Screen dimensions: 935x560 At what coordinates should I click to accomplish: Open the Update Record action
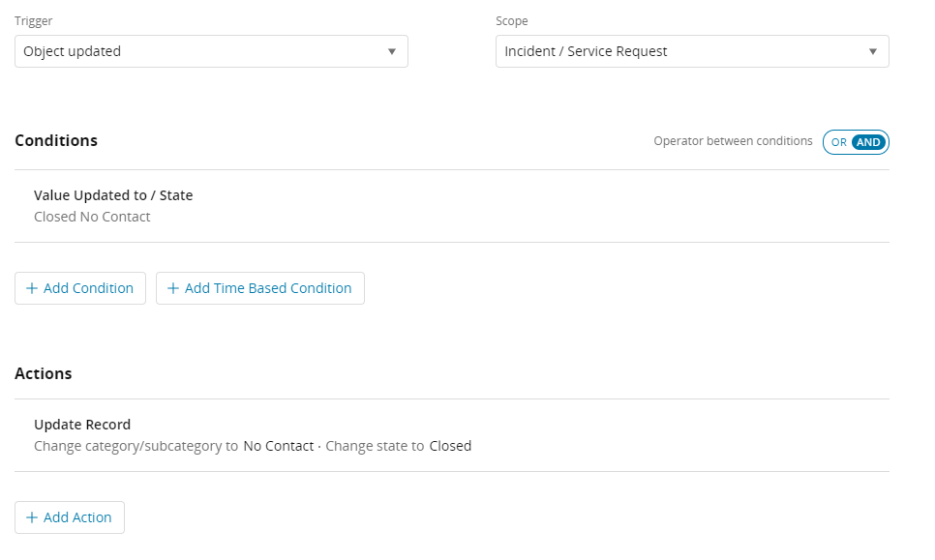tap(82, 425)
